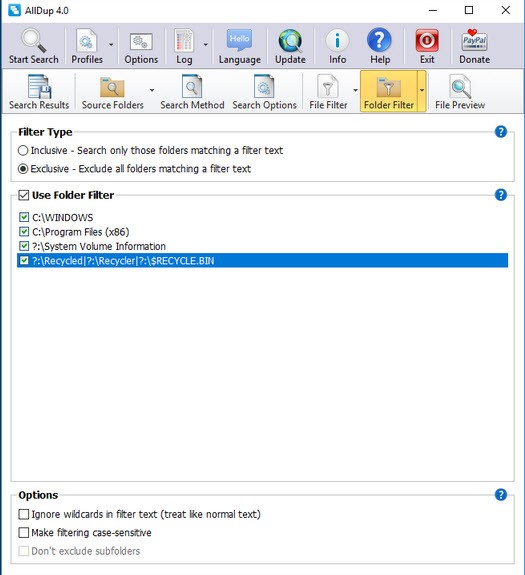This screenshot has height=575, width=525.
Task: Select the Inclusive filter type radio button
Action: click(23, 150)
